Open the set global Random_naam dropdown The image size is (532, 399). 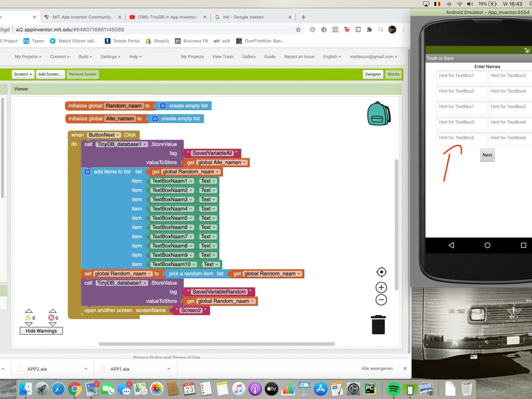(149, 274)
